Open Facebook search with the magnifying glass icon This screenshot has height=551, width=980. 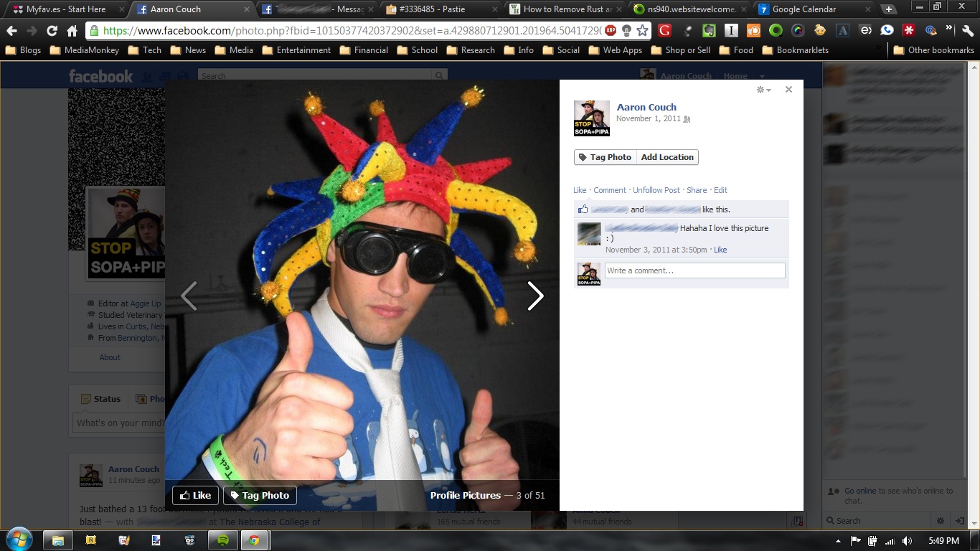pos(438,75)
